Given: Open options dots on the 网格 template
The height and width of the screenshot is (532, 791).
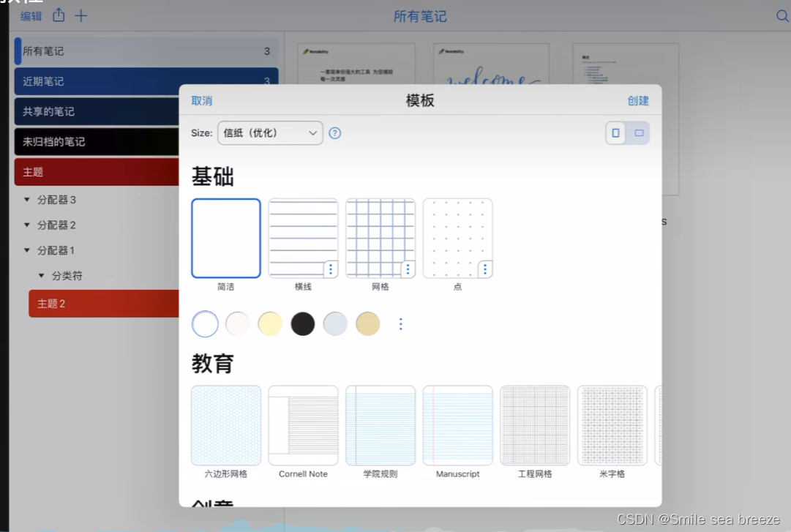Looking at the screenshot, I should point(408,269).
